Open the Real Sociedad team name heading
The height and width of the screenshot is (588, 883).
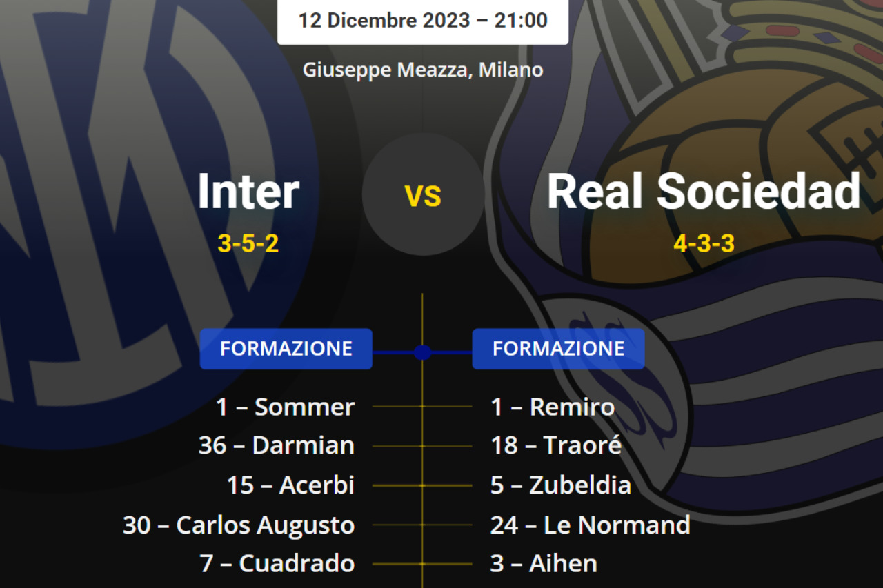point(704,191)
